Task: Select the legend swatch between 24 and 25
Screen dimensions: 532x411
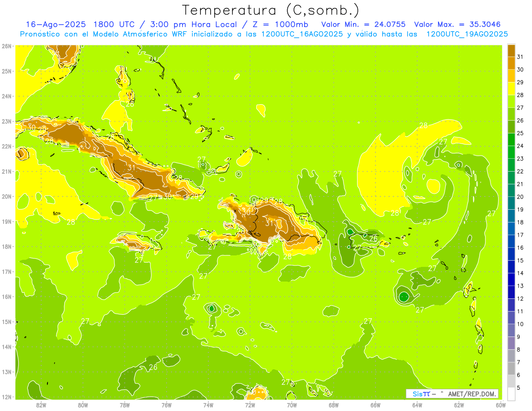Action: (511, 140)
